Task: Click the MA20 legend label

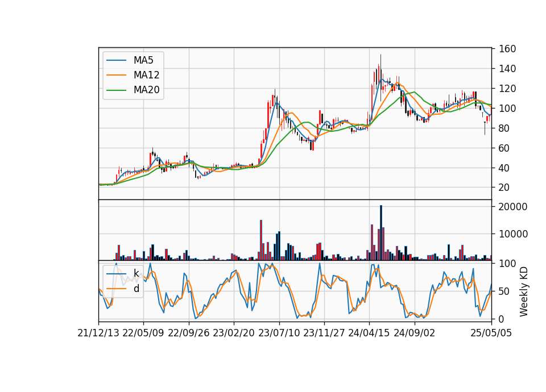Action: [146, 90]
